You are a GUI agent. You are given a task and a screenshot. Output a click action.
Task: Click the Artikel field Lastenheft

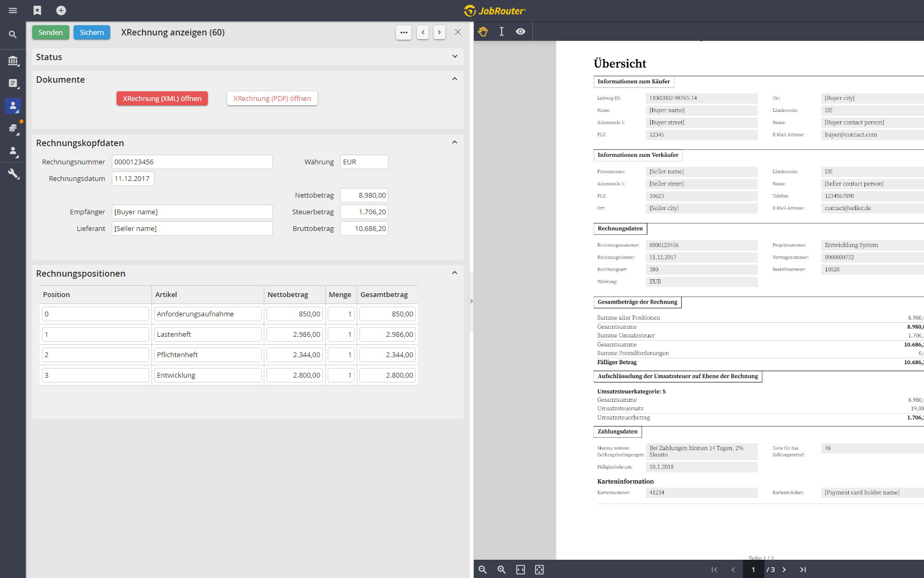pyautogui.click(x=208, y=334)
